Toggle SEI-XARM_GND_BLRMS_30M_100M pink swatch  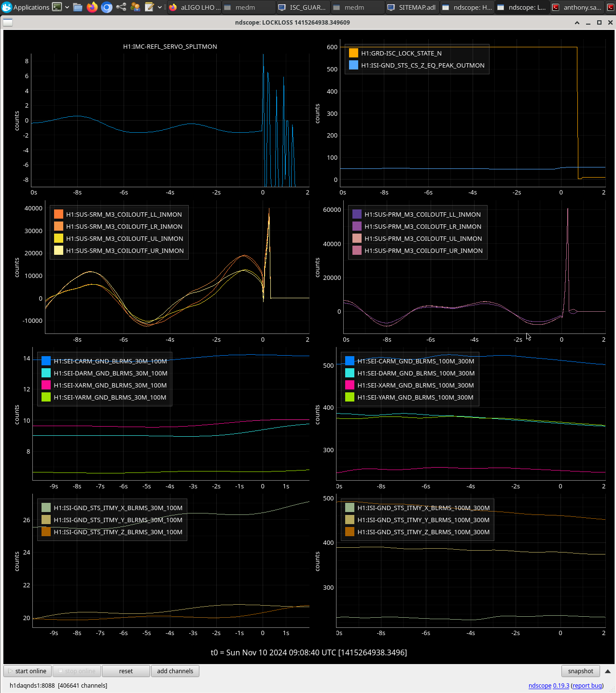pos(46,385)
